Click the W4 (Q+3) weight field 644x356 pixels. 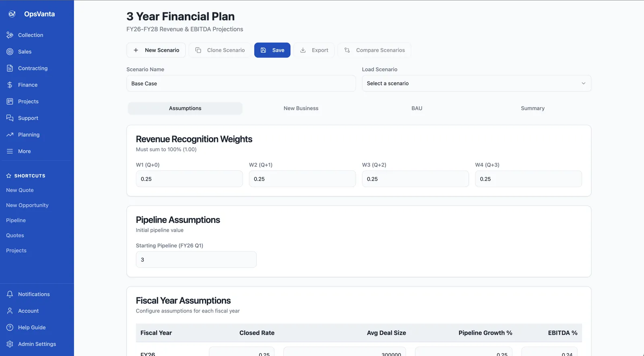(528, 179)
